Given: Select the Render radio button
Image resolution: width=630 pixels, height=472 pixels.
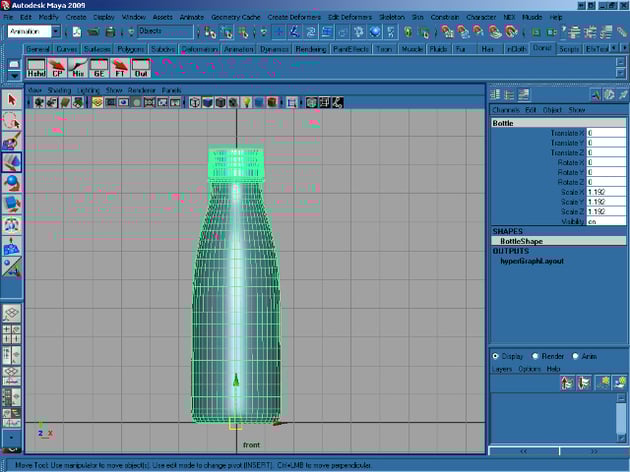Looking at the screenshot, I should 536,355.
